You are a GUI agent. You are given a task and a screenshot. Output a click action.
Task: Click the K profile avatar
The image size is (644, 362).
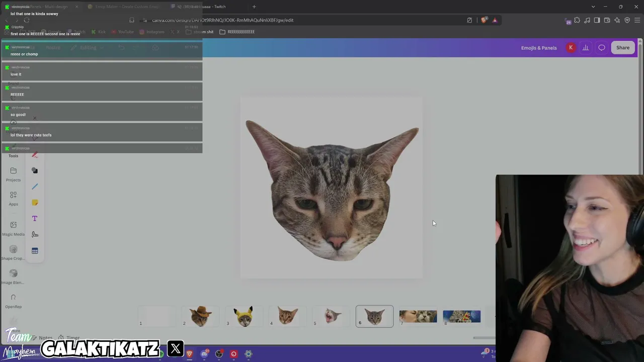(x=571, y=48)
